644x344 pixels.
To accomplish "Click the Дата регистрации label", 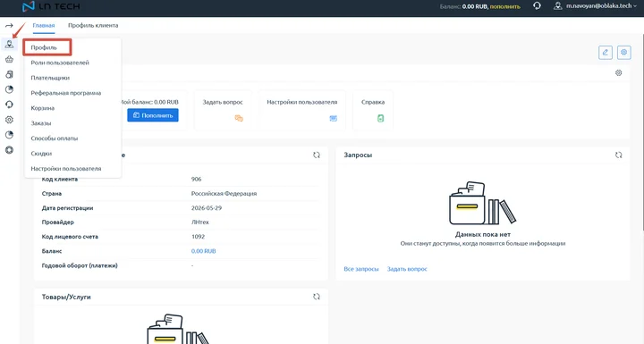I will tap(67, 207).
